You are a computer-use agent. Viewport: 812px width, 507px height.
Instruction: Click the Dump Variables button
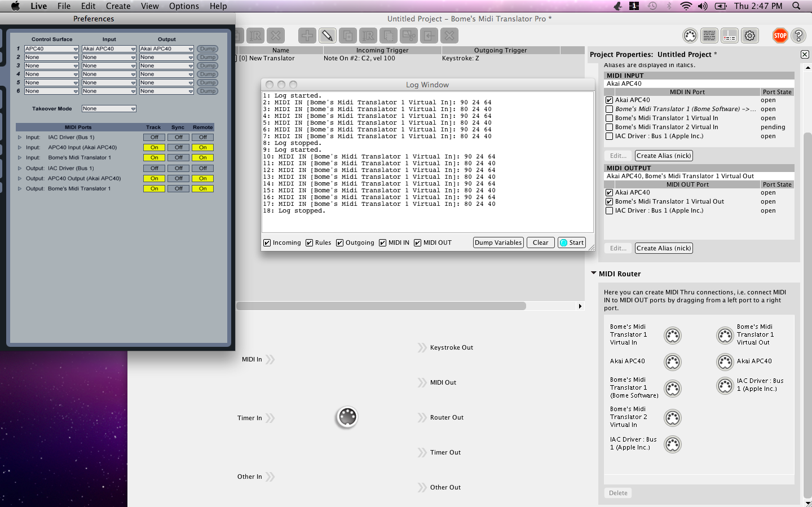click(498, 243)
